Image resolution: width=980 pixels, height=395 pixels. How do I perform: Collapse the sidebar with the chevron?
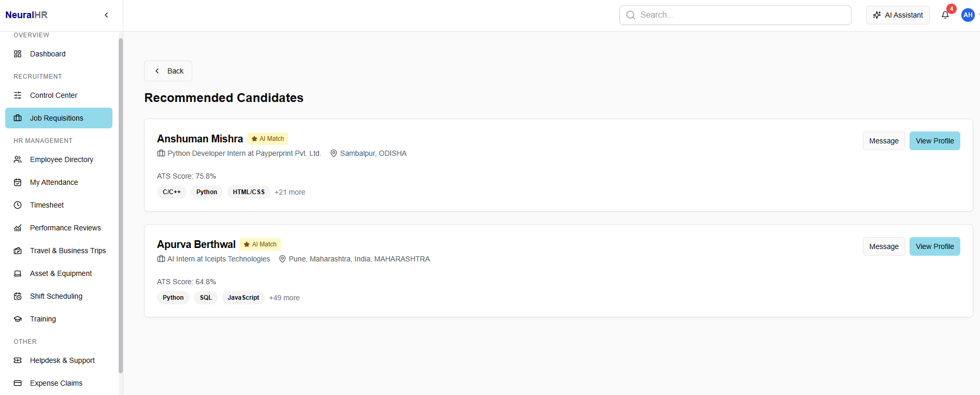click(x=106, y=15)
